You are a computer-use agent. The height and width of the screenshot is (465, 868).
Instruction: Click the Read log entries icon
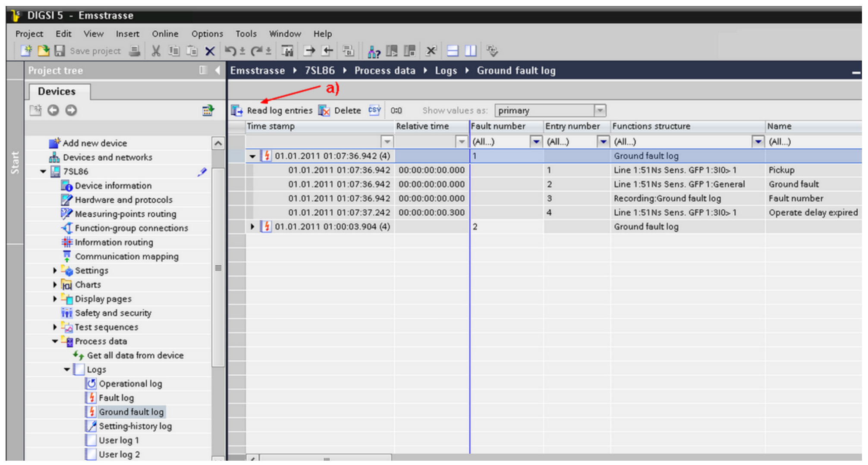(x=236, y=110)
